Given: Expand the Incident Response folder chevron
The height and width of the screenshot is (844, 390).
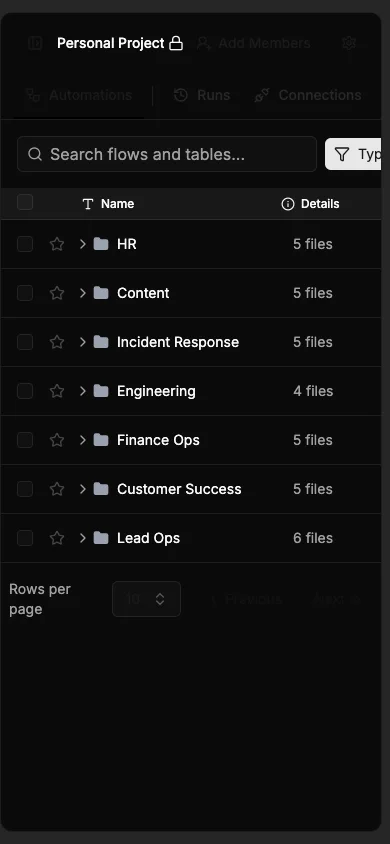Looking at the screenshot, I should tap(82, 342).
